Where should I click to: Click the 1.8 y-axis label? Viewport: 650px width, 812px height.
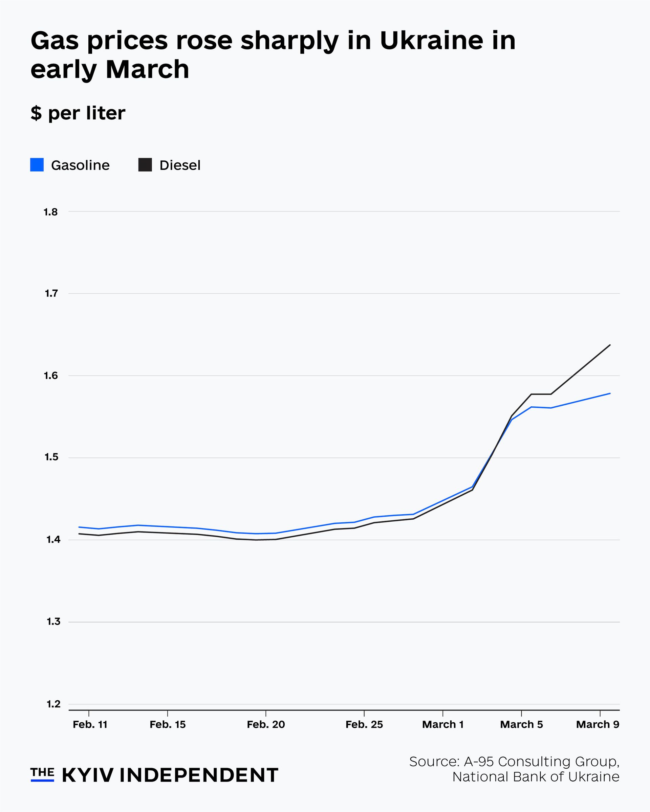coord(51,212)
